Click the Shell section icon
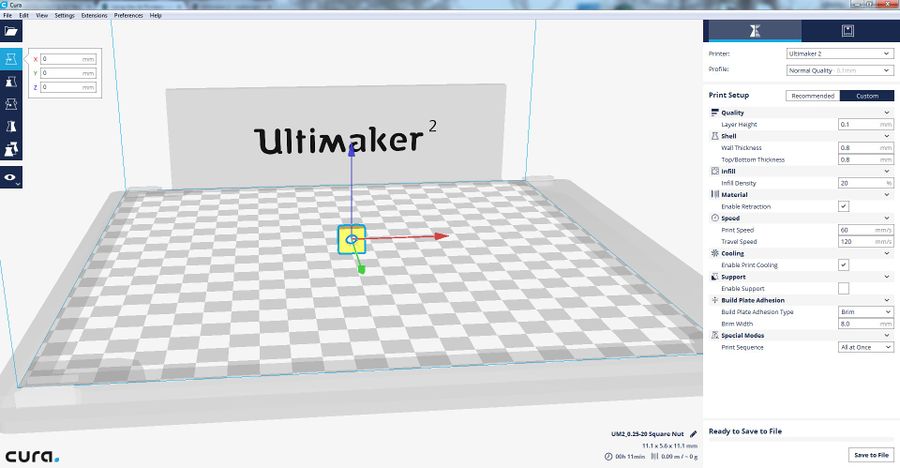 pos(715,136)
